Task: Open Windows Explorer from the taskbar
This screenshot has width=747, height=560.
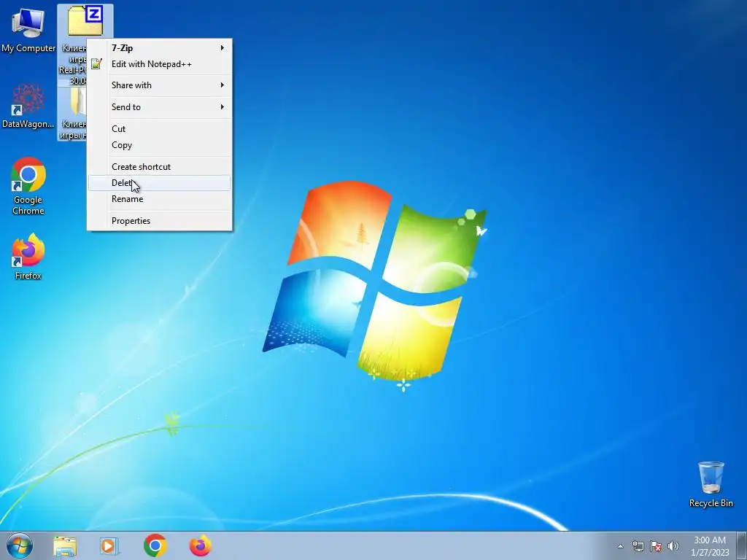Action: point(65,546)
